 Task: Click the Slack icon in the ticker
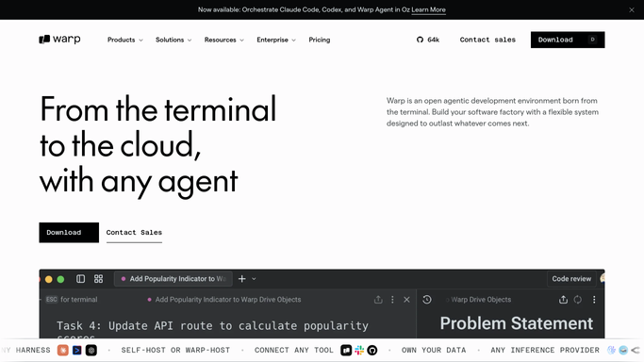coord(359,350)
